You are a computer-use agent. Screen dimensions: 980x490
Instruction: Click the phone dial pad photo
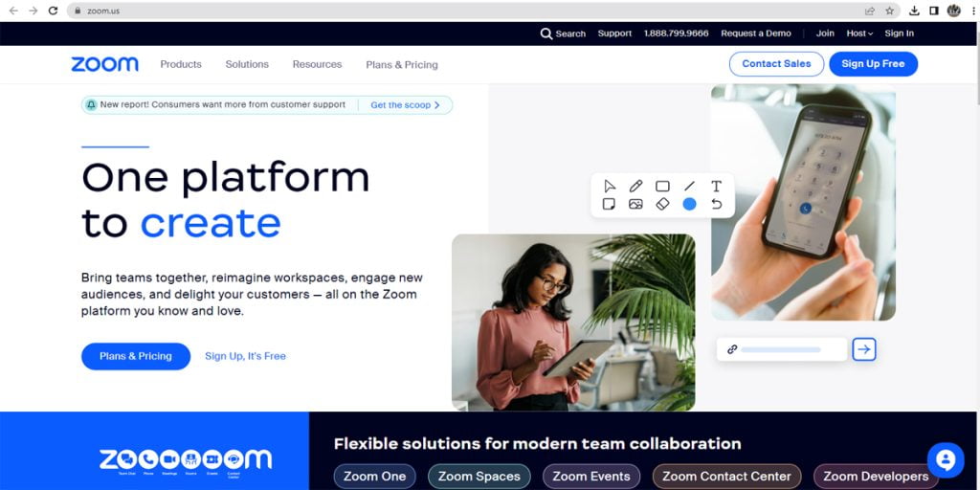pos(803,203)
